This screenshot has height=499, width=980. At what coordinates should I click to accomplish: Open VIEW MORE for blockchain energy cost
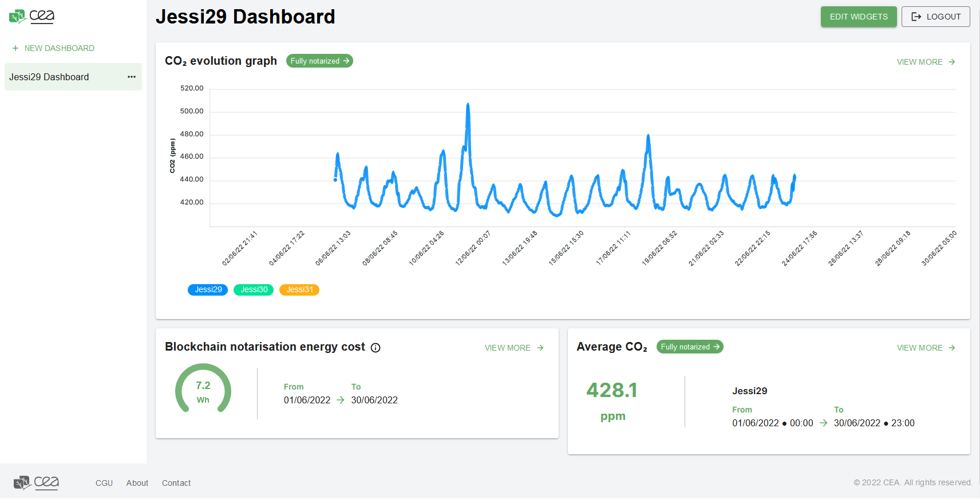[514, 348]
